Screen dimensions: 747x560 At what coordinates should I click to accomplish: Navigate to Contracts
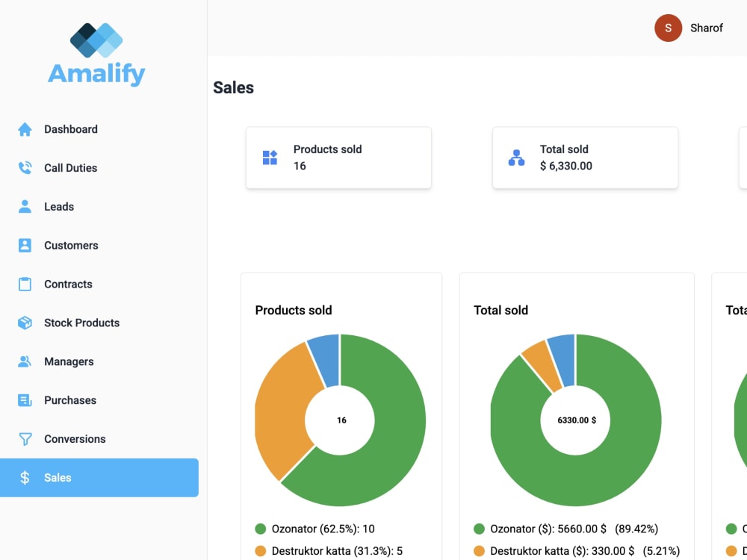pos(99,284)
